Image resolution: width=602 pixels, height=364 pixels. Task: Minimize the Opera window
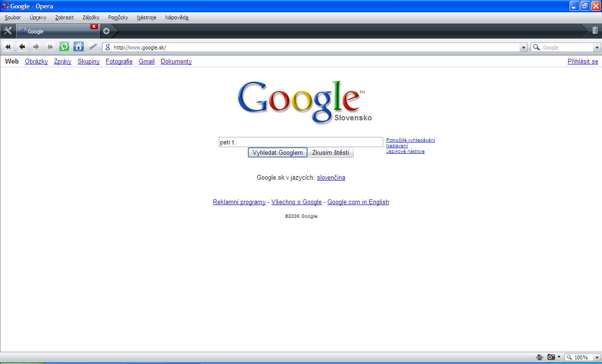574,6
